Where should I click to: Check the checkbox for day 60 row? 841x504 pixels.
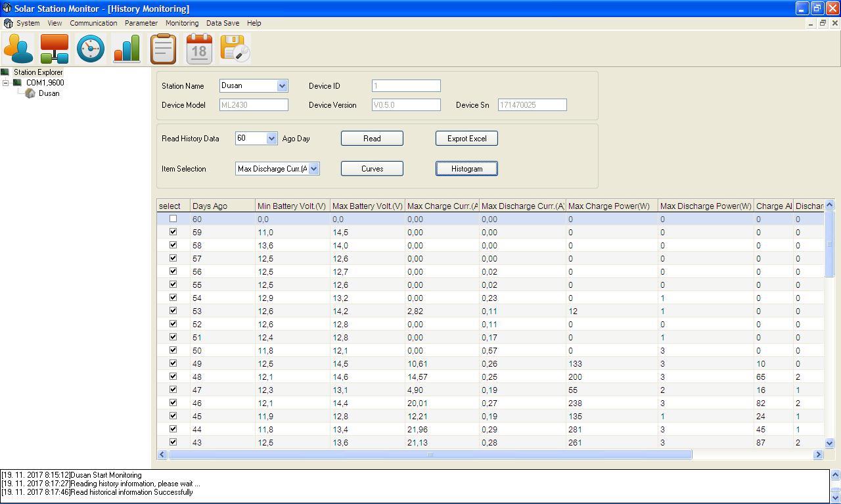coord(173,219)
